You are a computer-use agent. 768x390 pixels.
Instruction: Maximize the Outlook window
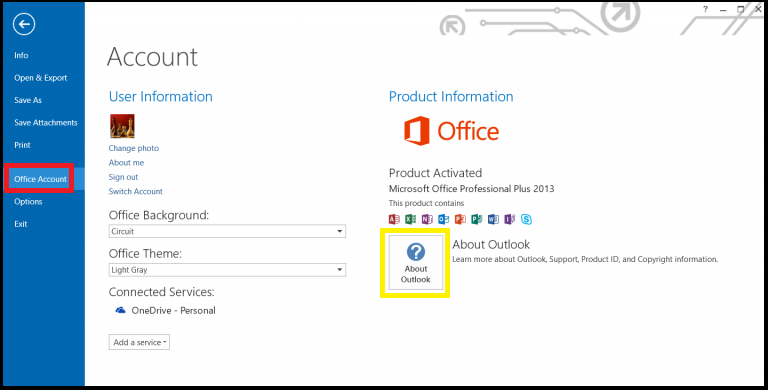pos(741,9)
